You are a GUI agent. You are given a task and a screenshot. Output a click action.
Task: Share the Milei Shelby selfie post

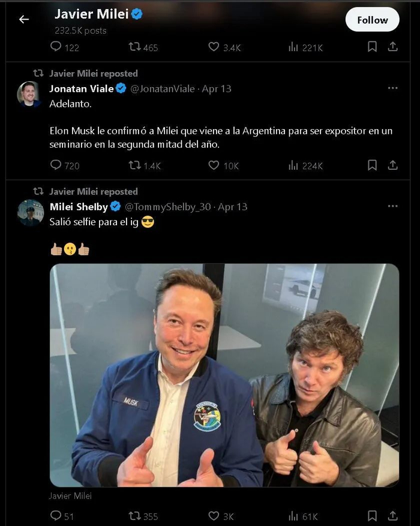pyautogui.click(x=393, y=516)
